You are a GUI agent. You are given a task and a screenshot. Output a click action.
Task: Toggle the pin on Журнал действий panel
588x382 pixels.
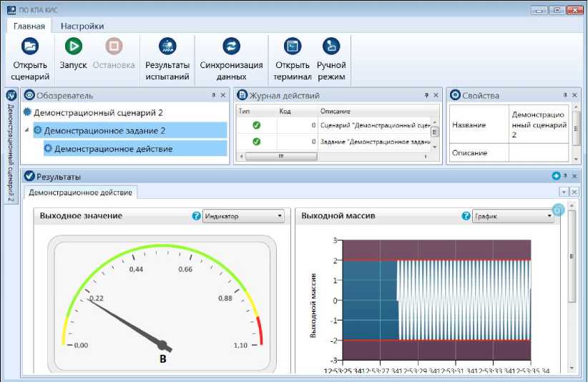point(426,95)
